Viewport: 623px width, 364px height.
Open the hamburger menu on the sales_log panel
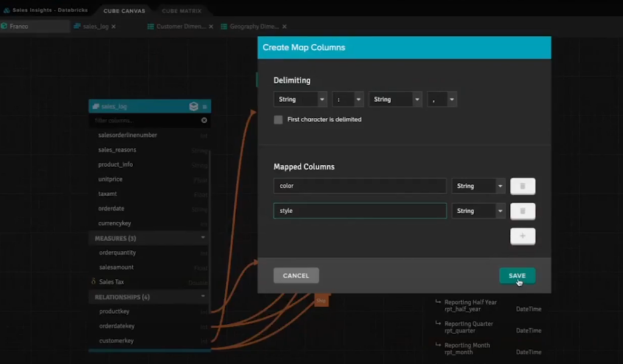coord(206,105)
